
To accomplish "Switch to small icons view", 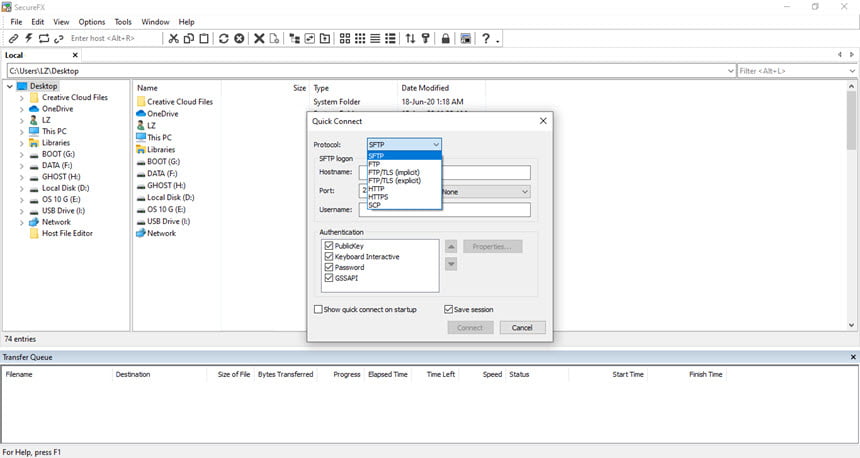I will pos(360,38).
